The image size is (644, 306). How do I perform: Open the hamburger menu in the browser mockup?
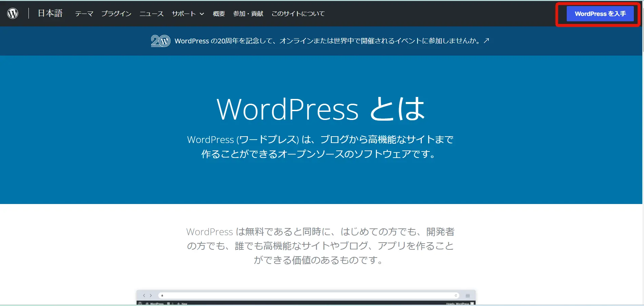pyautogui.click(x=467, y=295)
